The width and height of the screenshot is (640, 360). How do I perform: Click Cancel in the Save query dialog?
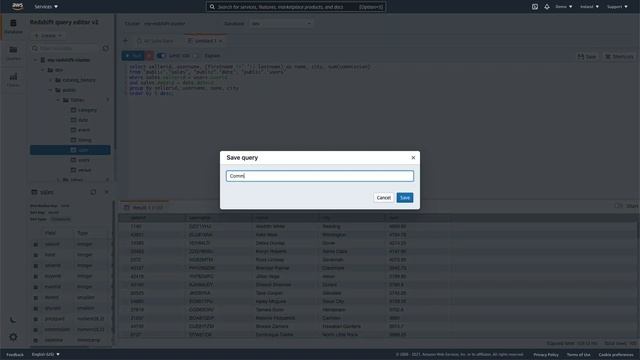383,198
